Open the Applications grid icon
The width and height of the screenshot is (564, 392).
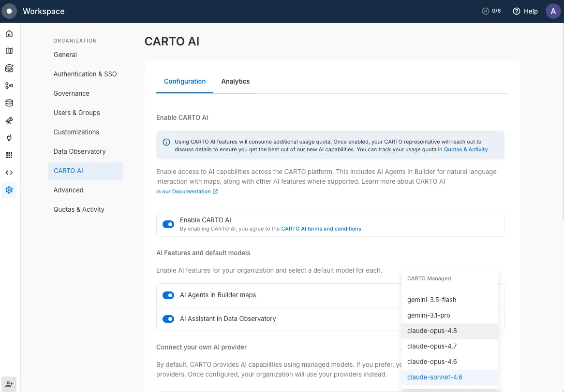[9, 155]
